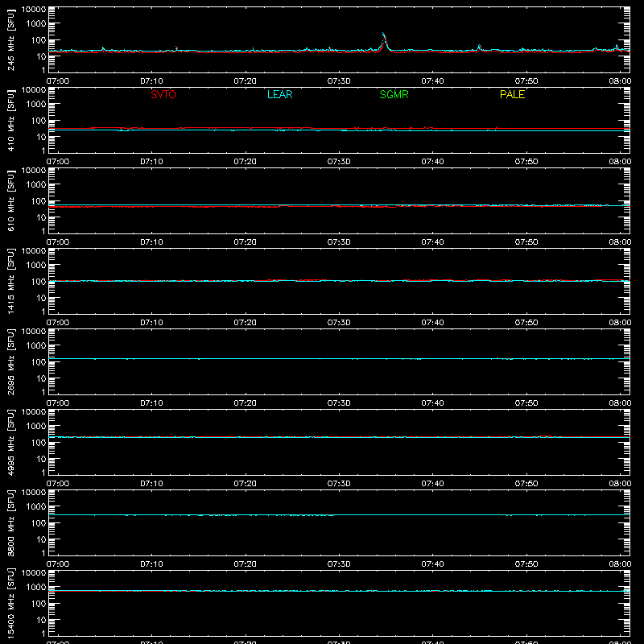Image resolution: width=644 pixels, height=644 pixels.
Task: Click the green SGMR legend label
Action: pyautogui.click(x=394, y=94)
